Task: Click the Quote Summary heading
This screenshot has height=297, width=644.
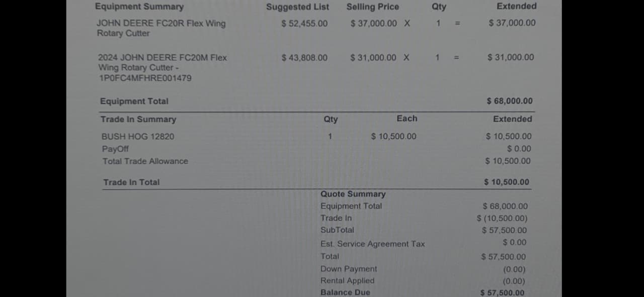Action: 353,194
